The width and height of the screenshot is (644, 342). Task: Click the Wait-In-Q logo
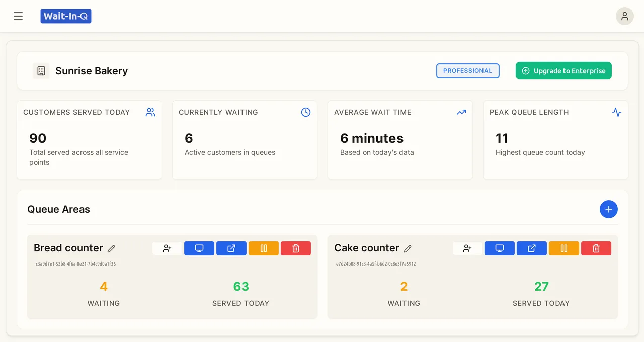(66, 16)
